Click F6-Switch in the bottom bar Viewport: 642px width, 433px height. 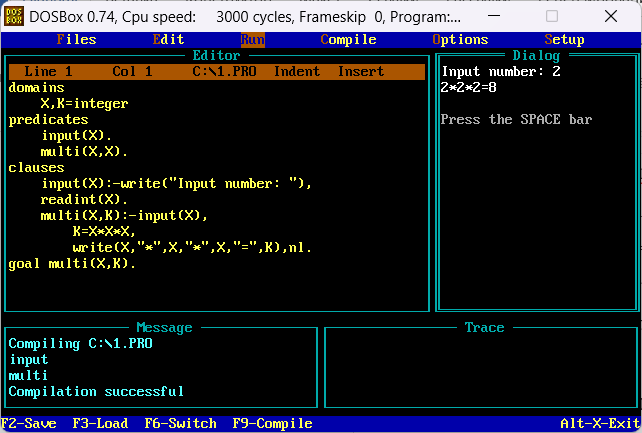click(181, 423)
